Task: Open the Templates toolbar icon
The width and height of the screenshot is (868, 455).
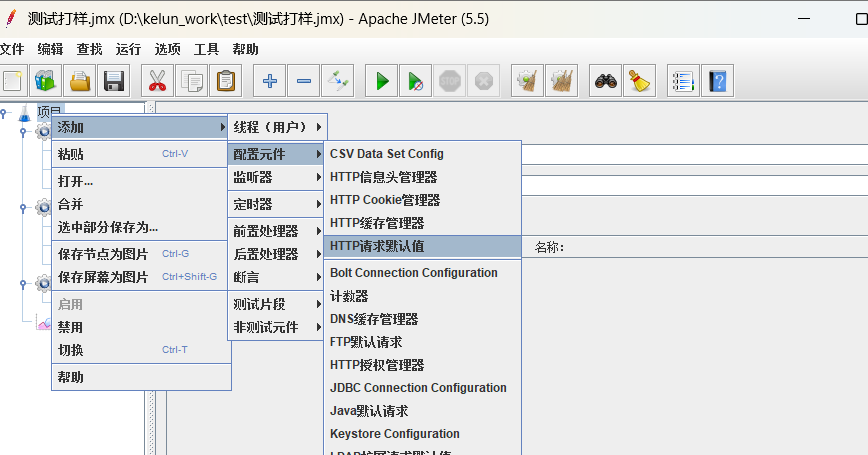Action: 45,81
